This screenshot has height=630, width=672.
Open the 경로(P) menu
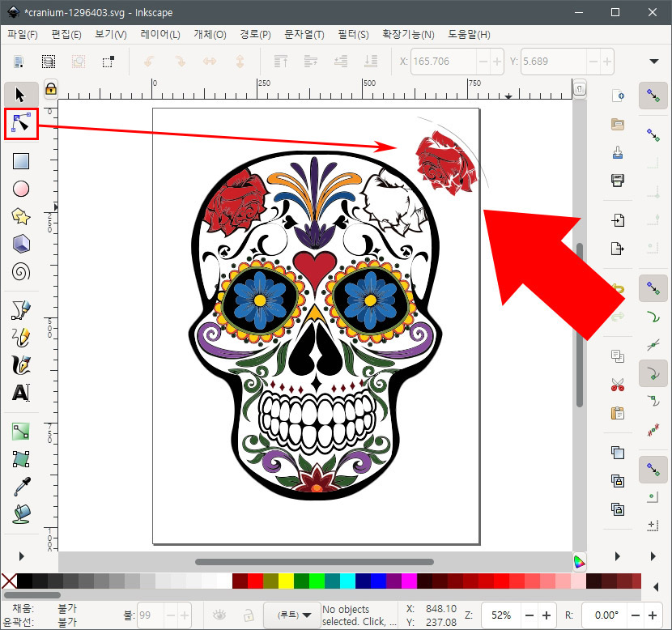click(255, 34)
